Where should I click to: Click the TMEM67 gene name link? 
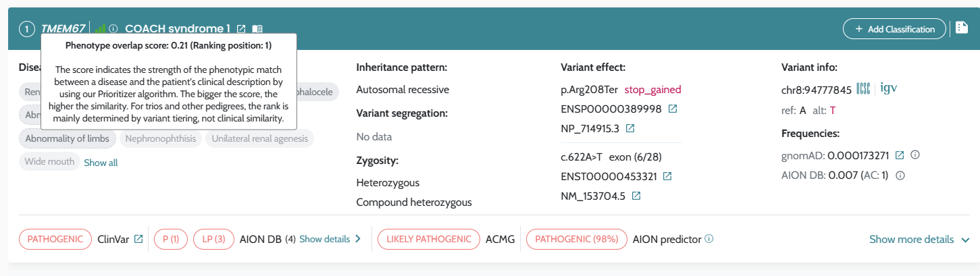pyautogui.click(x=63, y=29)
